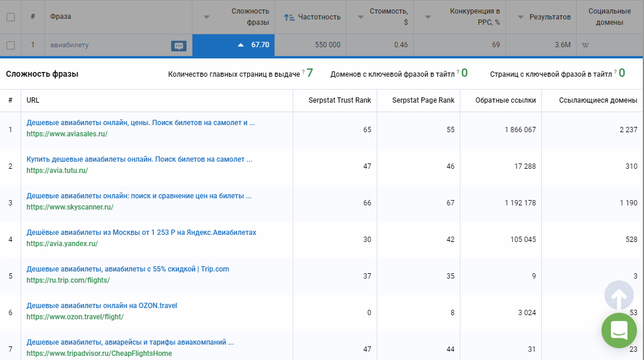
Task: Click the 3.6M results value
Action: point(563,45)
